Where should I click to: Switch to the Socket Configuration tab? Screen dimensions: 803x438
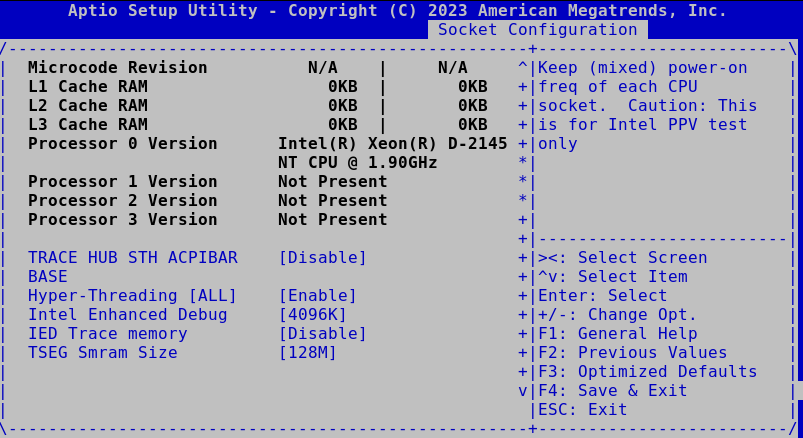(537, 30)
